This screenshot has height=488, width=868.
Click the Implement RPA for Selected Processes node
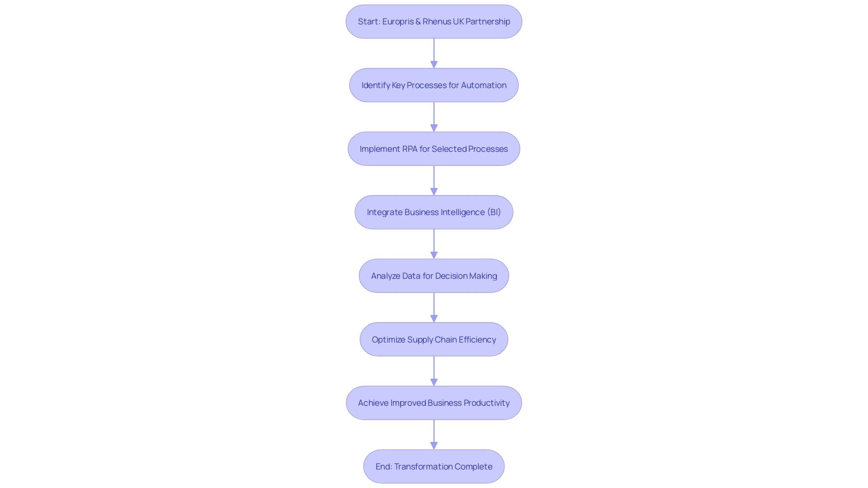click(x=434, y=148)
